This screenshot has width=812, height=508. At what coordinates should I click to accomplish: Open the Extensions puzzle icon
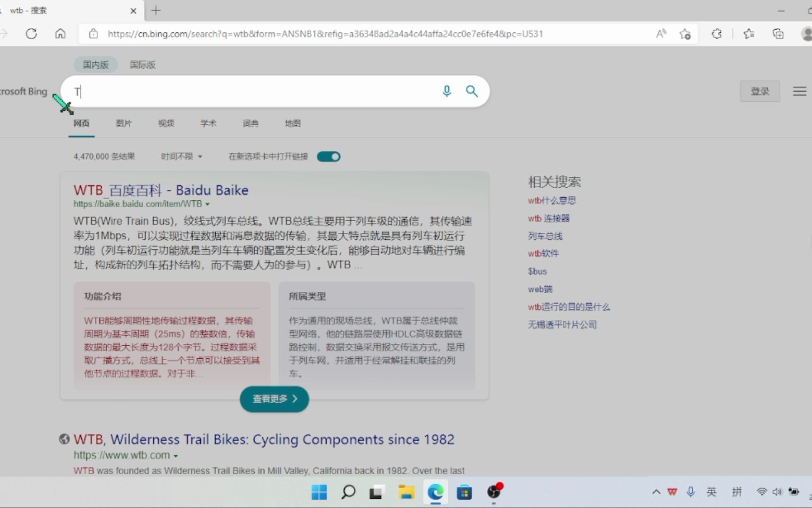point(717,34)
